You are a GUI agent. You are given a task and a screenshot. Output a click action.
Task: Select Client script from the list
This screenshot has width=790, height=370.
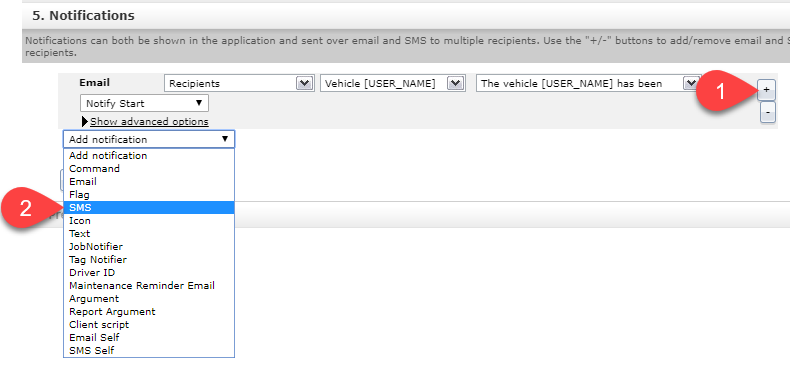[x=149, y=325]
